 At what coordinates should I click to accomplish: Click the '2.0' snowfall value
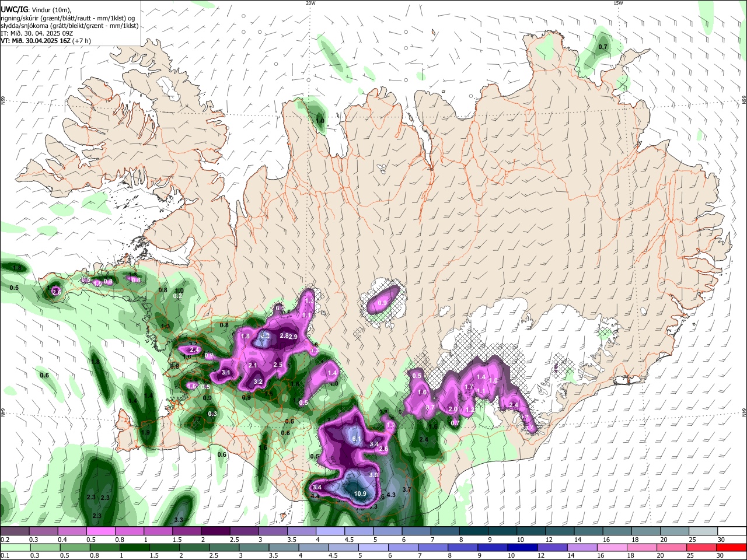[452, 409]
